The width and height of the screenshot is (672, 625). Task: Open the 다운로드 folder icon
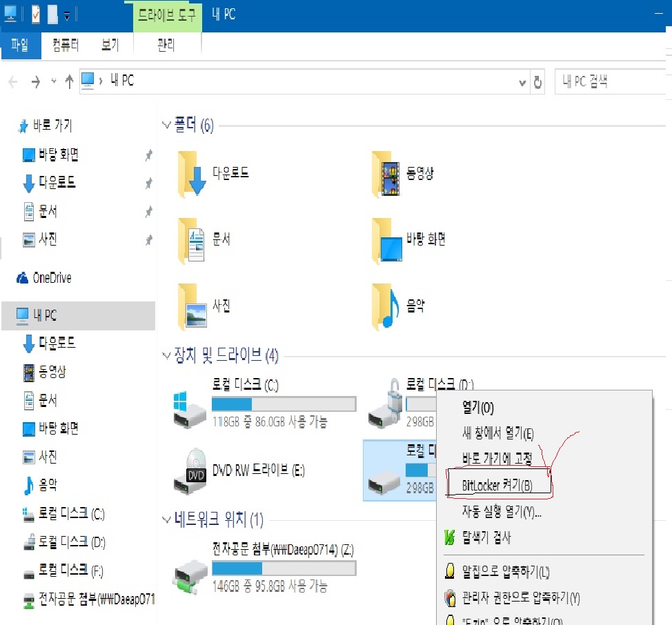tap(192, 174)
